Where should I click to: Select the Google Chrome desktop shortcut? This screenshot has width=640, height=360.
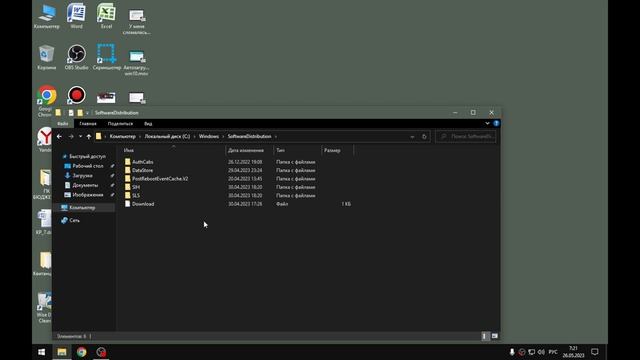tap(46, 101)
